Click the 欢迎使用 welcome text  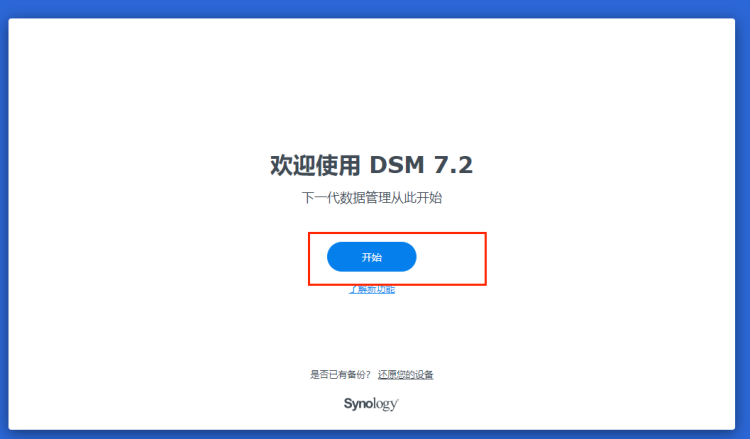point(315,165)
